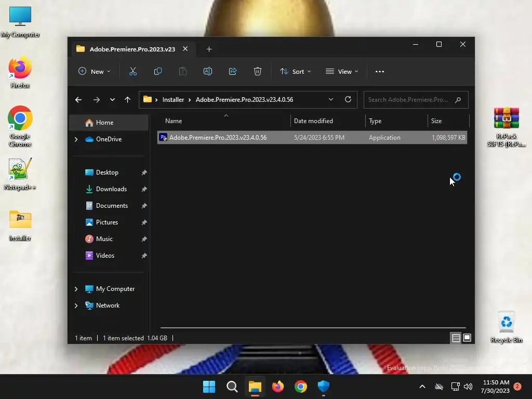This screenshot has height=399, width=532.
Task: Open Downloads quick access folder
Action: tap(111, 189)
